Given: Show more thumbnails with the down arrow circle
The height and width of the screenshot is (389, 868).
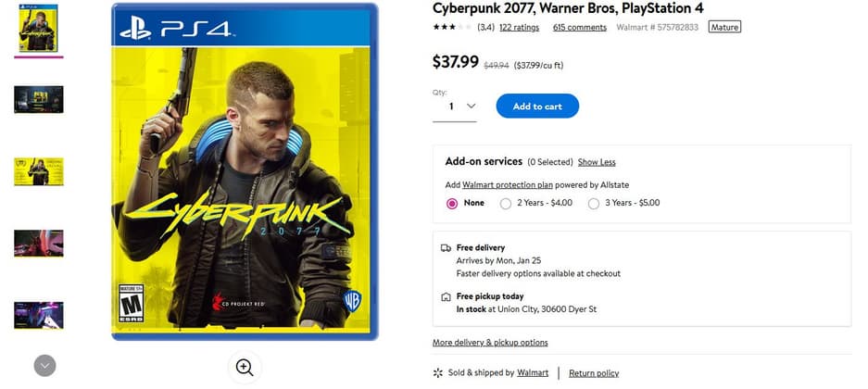Looking at the screenshot, I should tap(44, 366).
